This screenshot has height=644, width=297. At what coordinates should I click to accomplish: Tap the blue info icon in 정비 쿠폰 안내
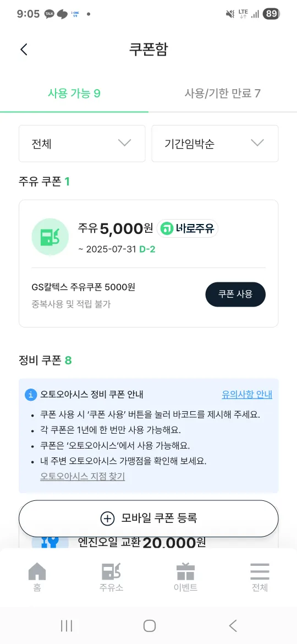[31, 395]
